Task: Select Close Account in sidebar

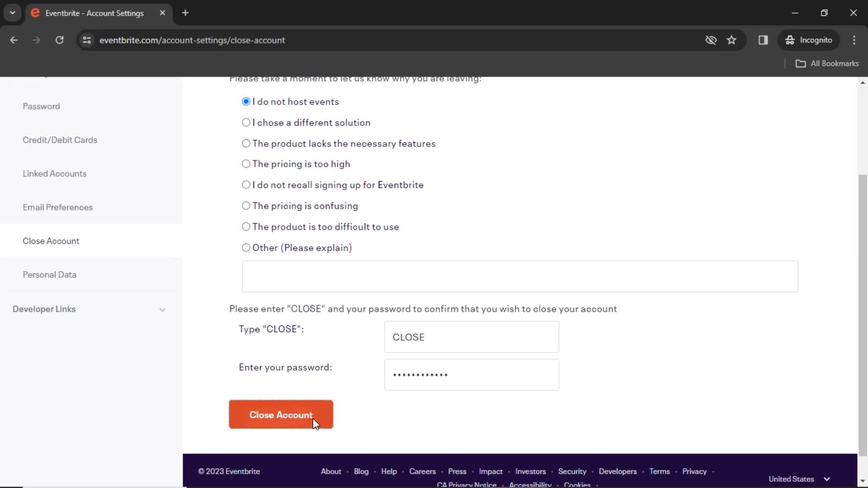Action: [x=51, y=241]
